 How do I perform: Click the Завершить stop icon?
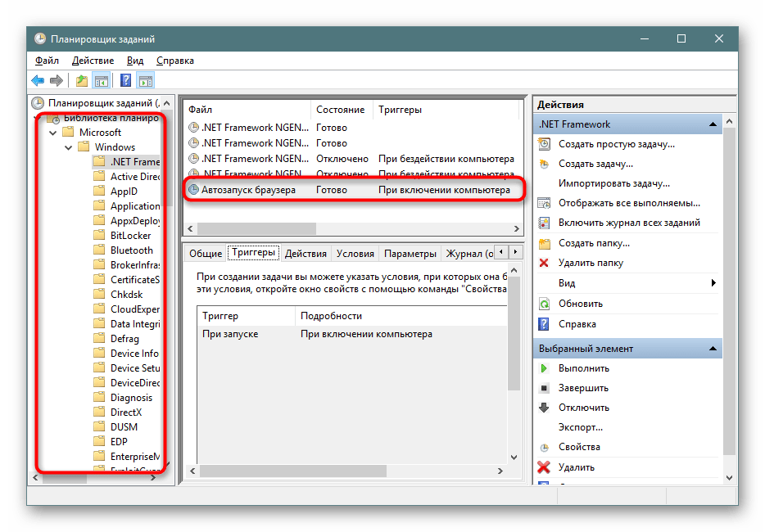[x=544, y=388]
